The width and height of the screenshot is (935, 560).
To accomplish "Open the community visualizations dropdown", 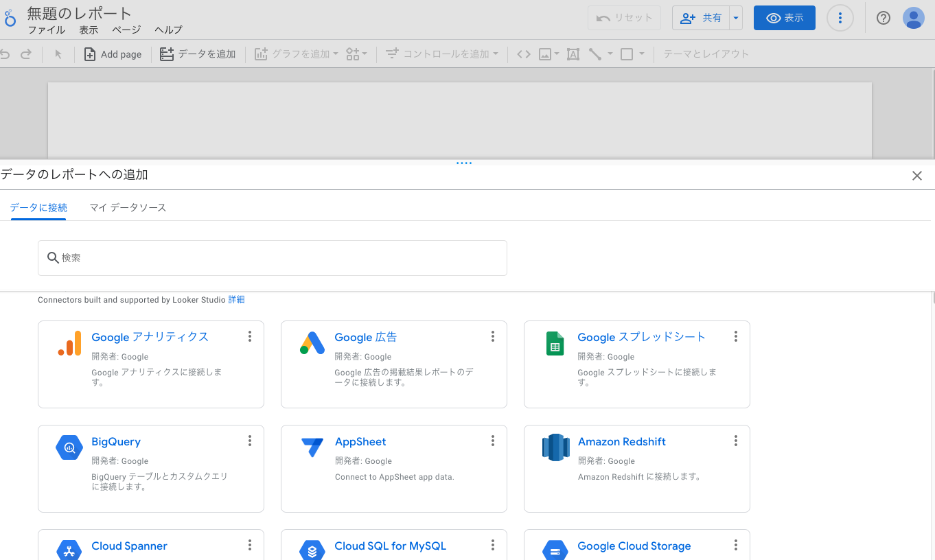I will (356, 54).
